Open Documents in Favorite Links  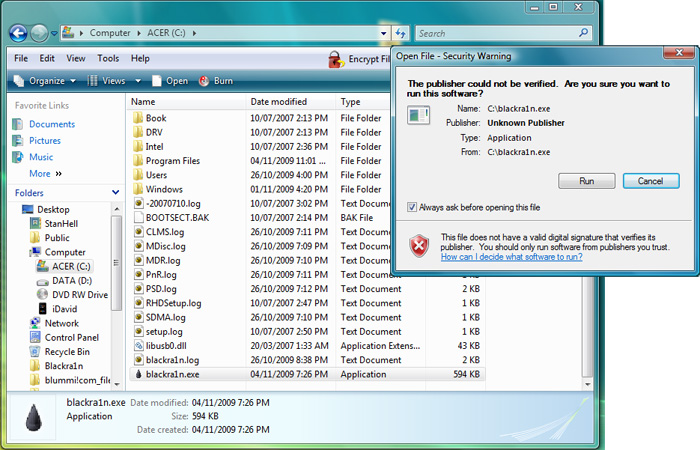[52, 124]
